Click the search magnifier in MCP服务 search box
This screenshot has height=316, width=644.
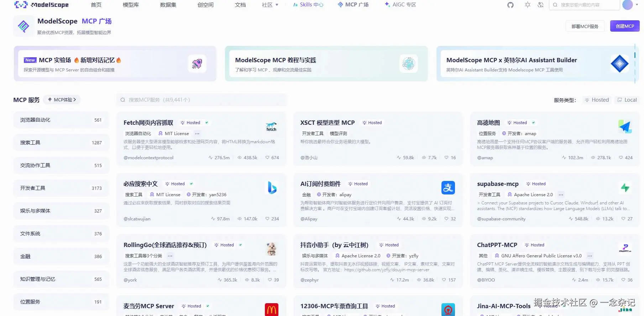click(123, 100)
